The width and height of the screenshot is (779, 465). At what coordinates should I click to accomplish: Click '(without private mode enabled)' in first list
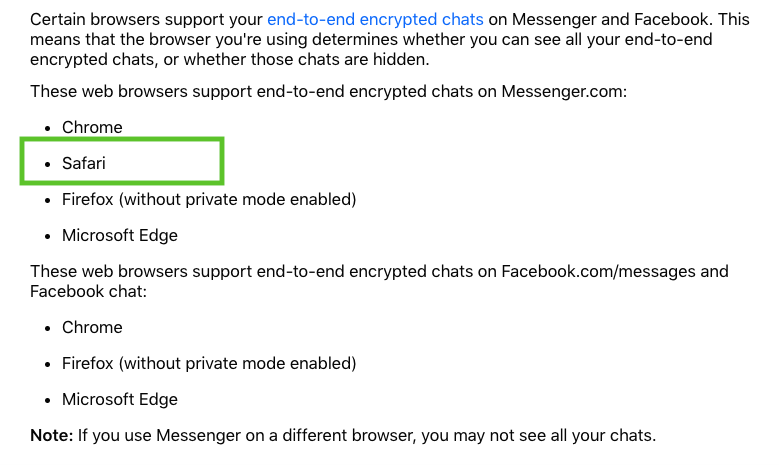tap(237, 200)
